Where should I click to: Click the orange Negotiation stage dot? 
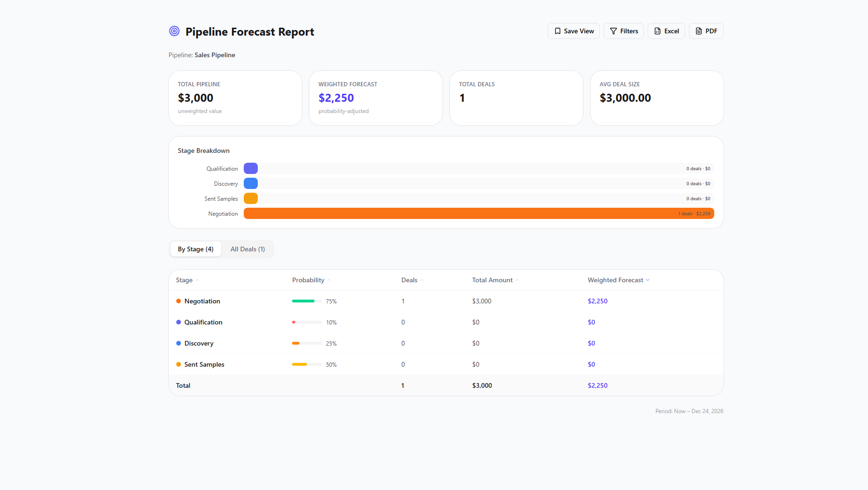pos(179,301)
